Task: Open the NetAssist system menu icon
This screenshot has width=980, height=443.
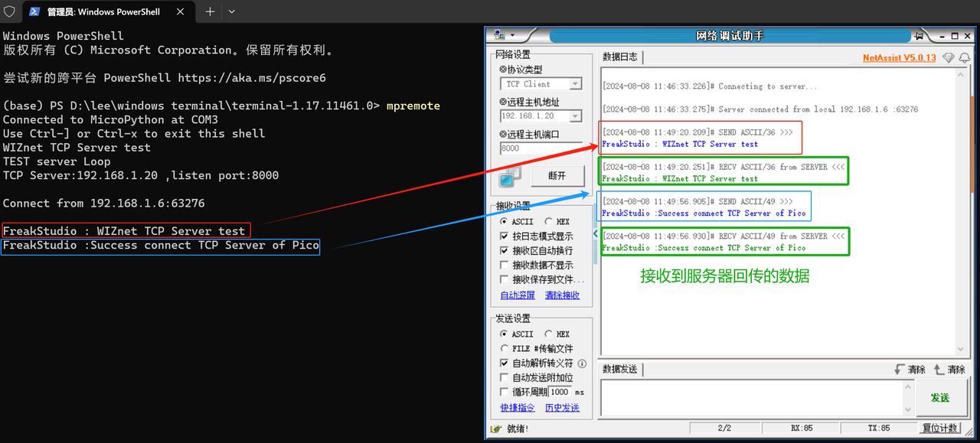Action: (x=500, y=35)
